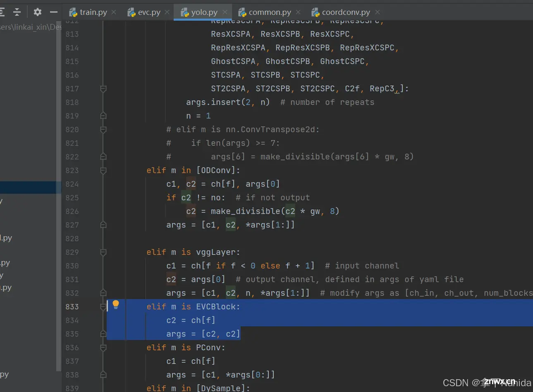Open project panel settings gear

pyautogui.click(x=38, y=12)
